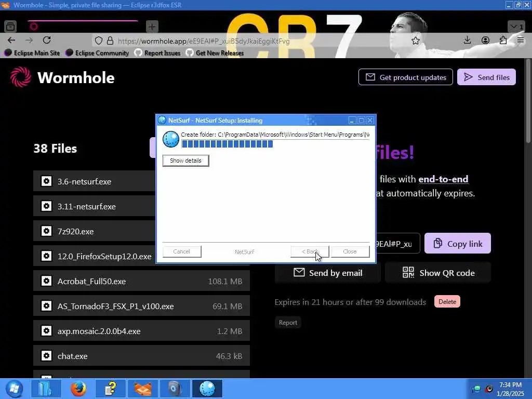Open the browser downloads panel

point(467,41)
